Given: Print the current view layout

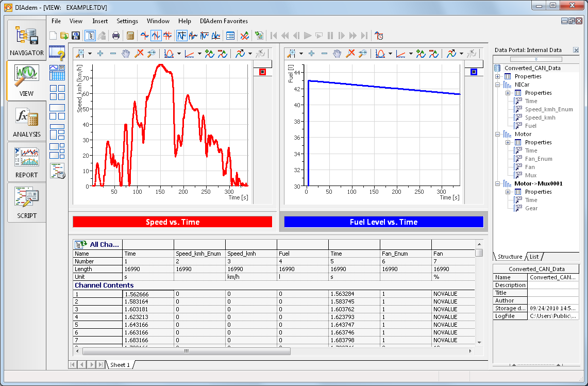Looking at the screenshot, I should pyautogui.click(x=115, y=36).
